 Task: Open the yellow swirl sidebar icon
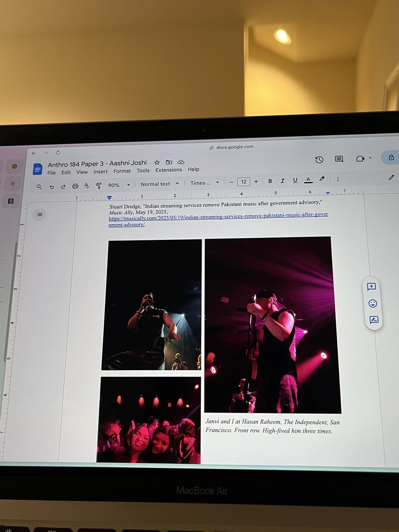coord(14,167)
